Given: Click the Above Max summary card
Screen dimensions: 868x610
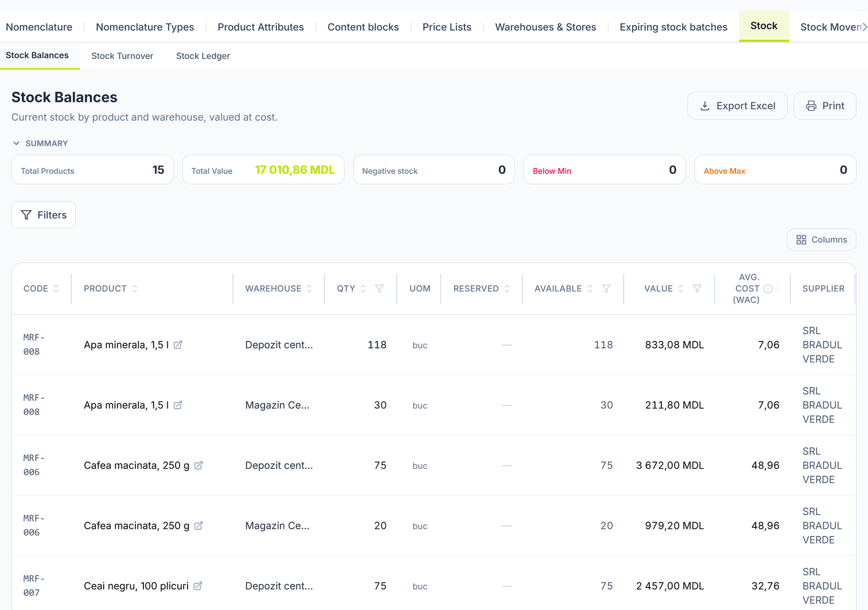Looking at the screenshot, I should tap(775, 170).
